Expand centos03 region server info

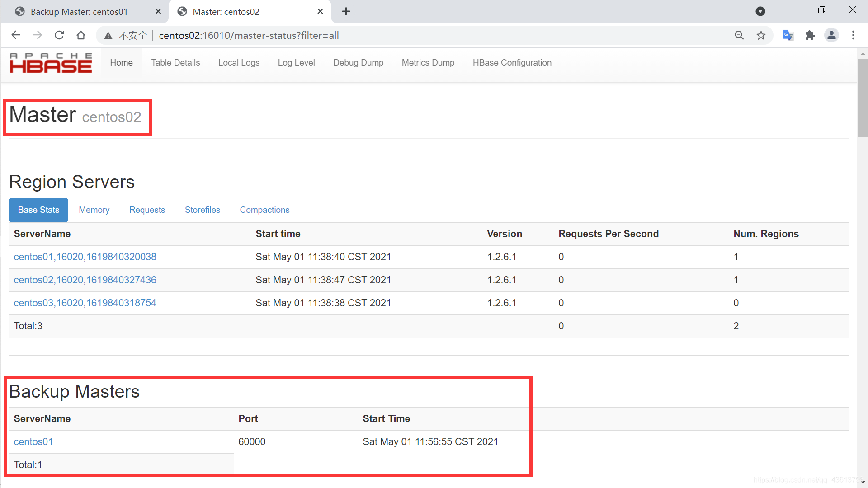click(x=85, y=303)
